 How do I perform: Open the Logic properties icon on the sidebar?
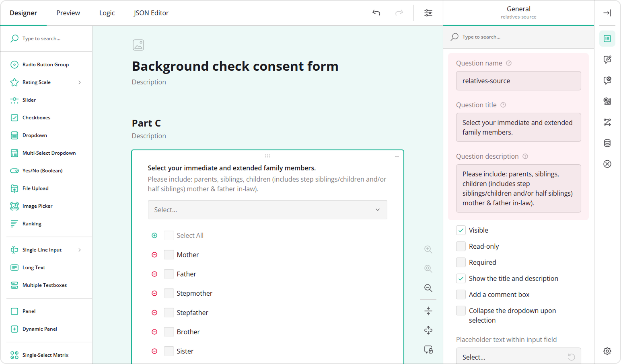coord(607,122)
